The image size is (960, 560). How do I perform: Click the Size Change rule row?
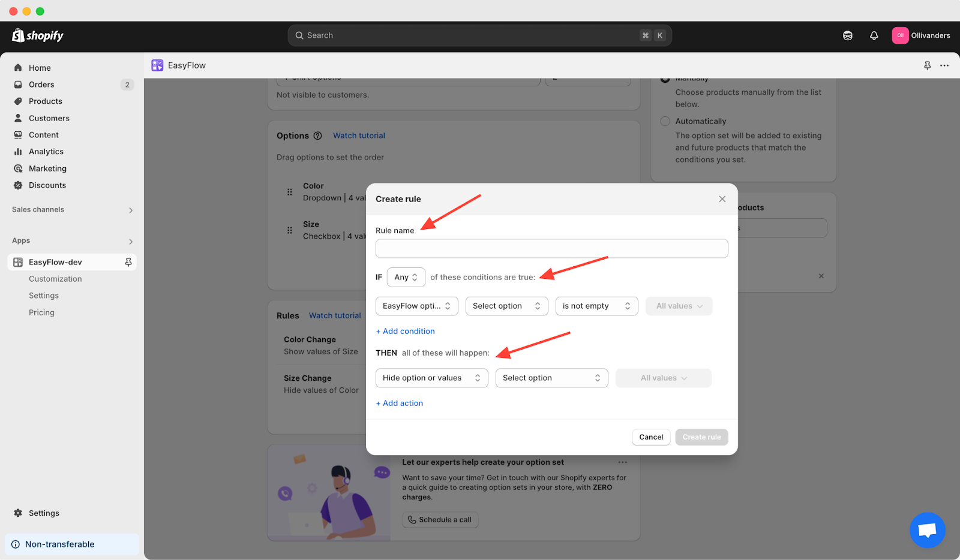click(x=321, y=384)
